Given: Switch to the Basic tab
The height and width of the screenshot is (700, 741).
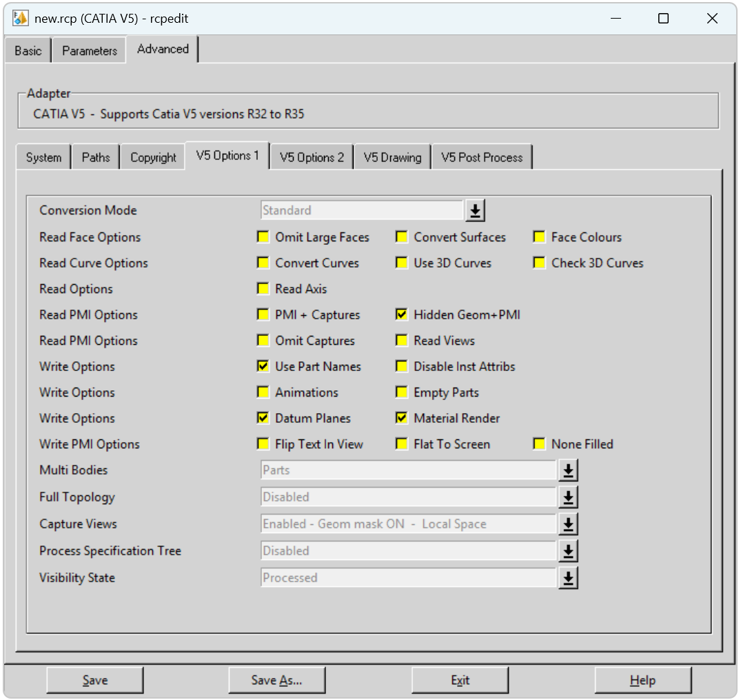Looking at the screenshot, I should click(28, 50).
